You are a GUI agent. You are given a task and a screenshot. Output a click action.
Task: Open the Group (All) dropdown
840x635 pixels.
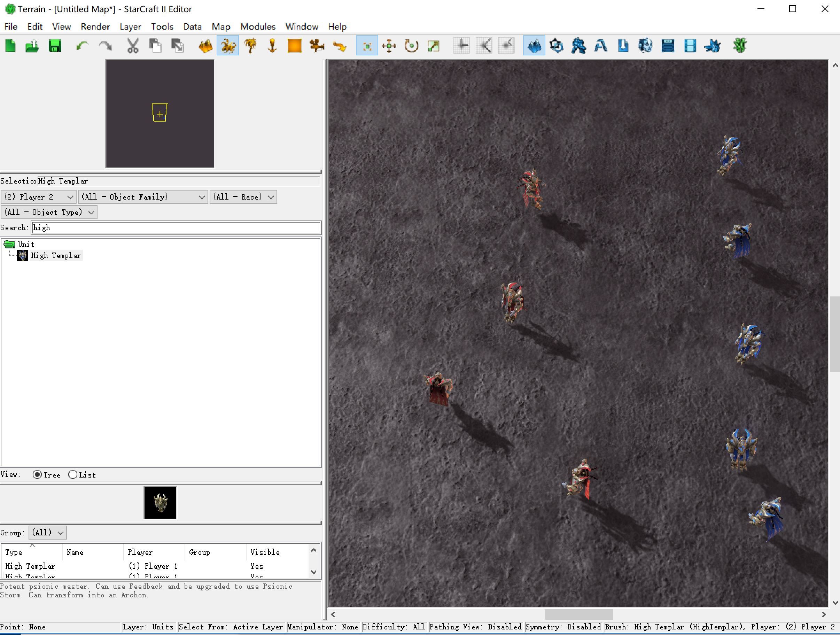pos(47,533)
